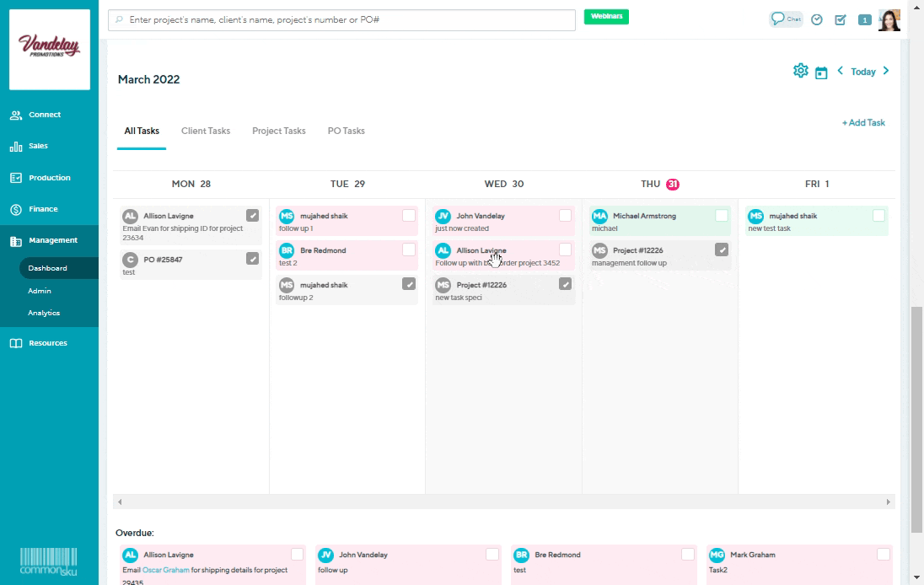Open the notifications badge showing 1

[864, 20]
